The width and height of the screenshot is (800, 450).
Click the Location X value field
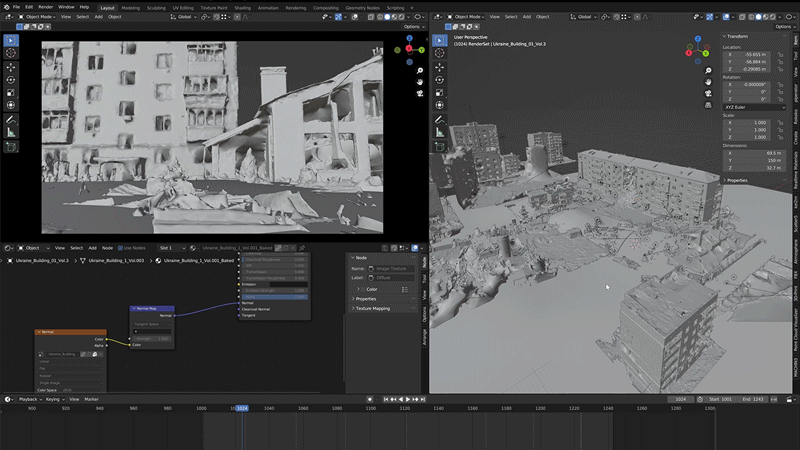coord(748,55)
